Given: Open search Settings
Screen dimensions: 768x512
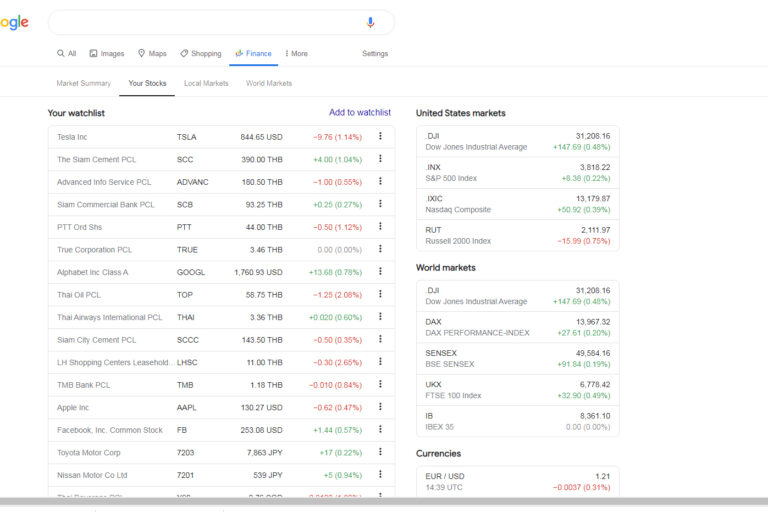Looking at the screenshot, I should (x=375, y=54).
